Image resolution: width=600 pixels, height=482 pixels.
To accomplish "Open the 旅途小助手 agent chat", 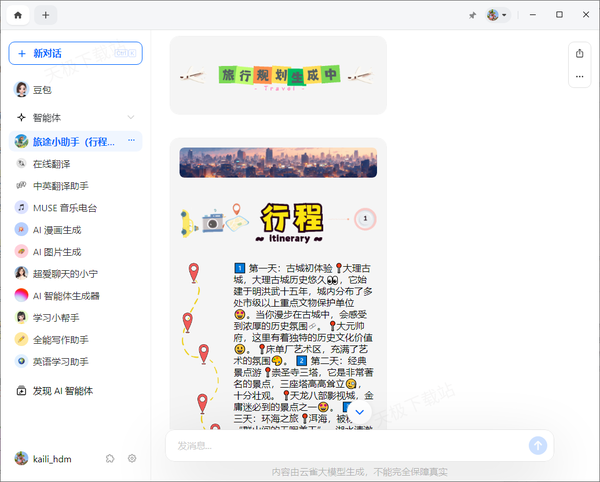I will (x=75, y=142).
